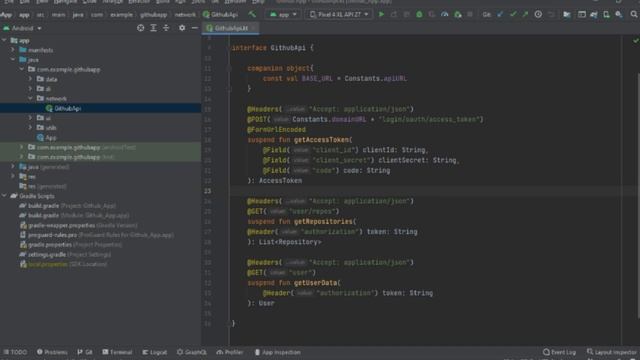The image size is (640, 360).
Task: Select proguard-rules.pro file
Action: (97, 235)
